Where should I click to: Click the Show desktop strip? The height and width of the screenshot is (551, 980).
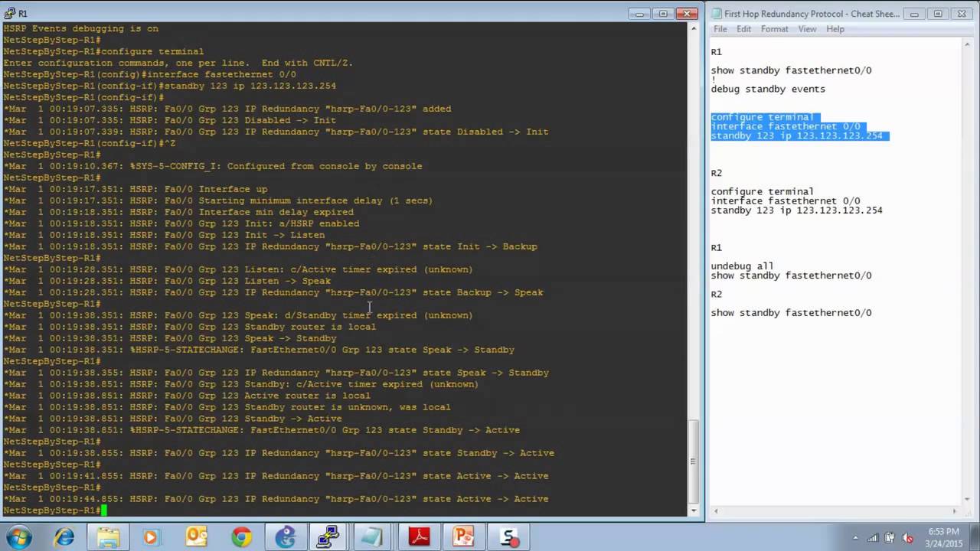tap(975, 537)
